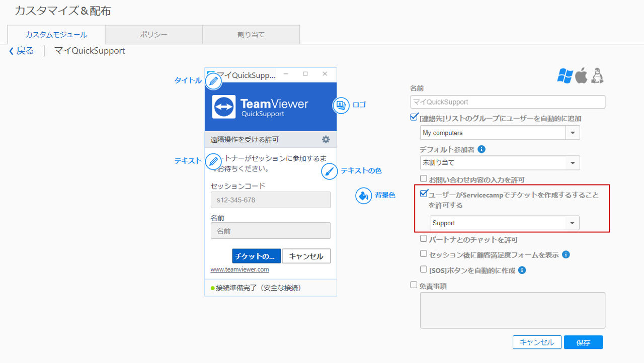Enable お問い合わせ内容の入力を許可 checkbox

tap(424, 178)
